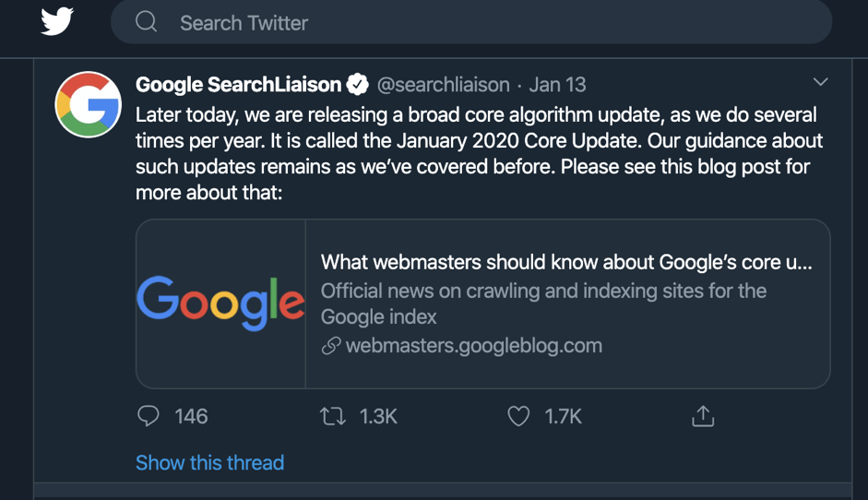
Task: Click the Twitter bird logo
Action: pyautogui.click(x=57, y=21)
